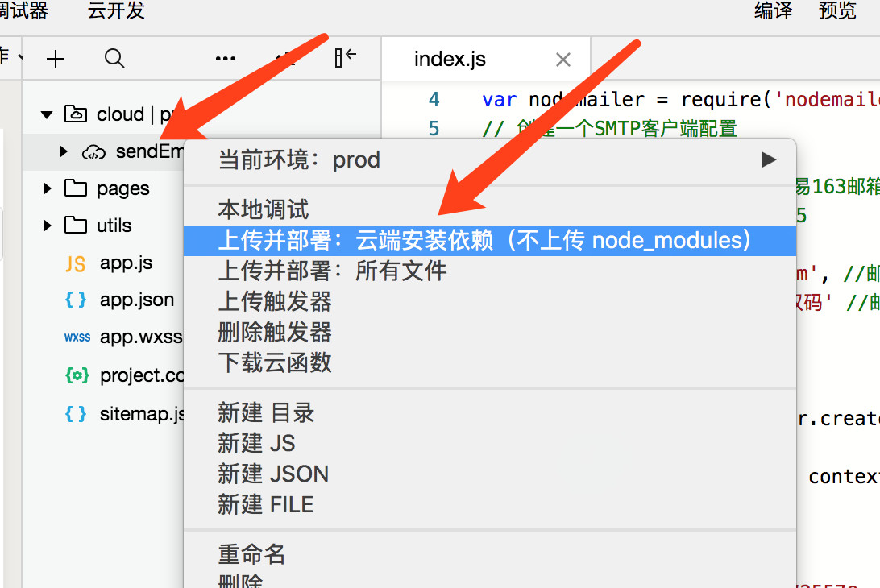This screenshot has width=880, height=588.
Task: Click the 'var' keyword on line 4
Action: 499,100
